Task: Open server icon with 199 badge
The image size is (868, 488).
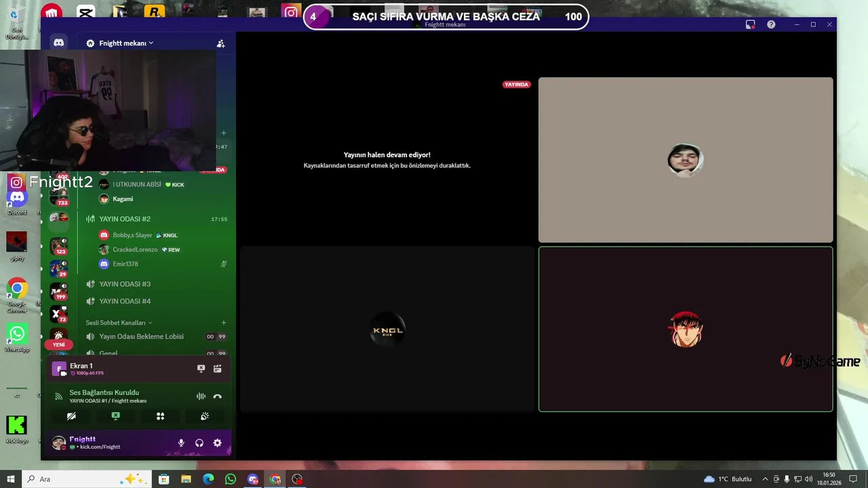Action: [x=59, y=291]
